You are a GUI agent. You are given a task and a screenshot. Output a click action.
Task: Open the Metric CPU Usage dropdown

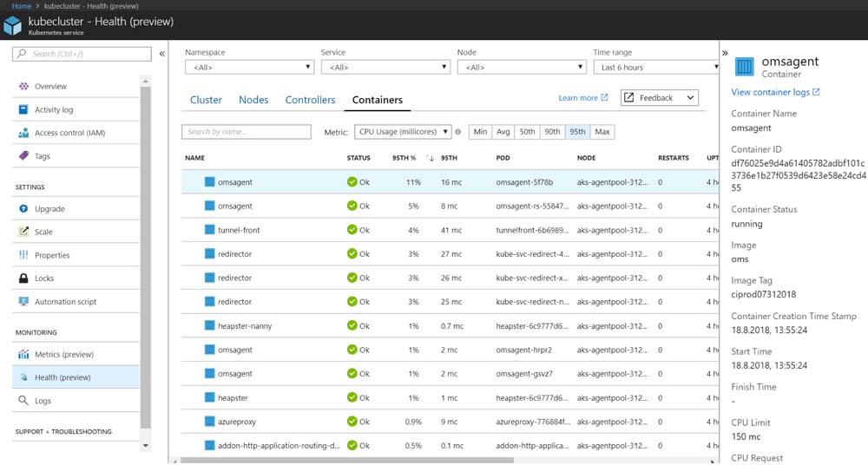[403, 132]
